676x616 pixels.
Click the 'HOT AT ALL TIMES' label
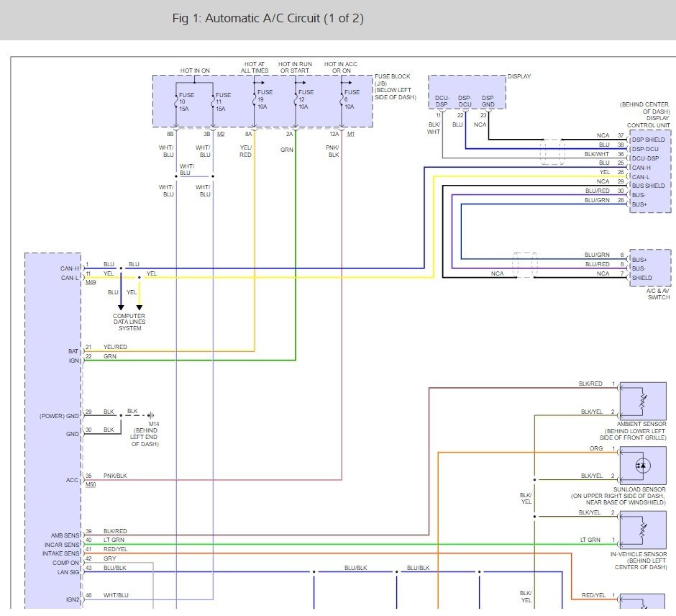(x=255, y=68)
